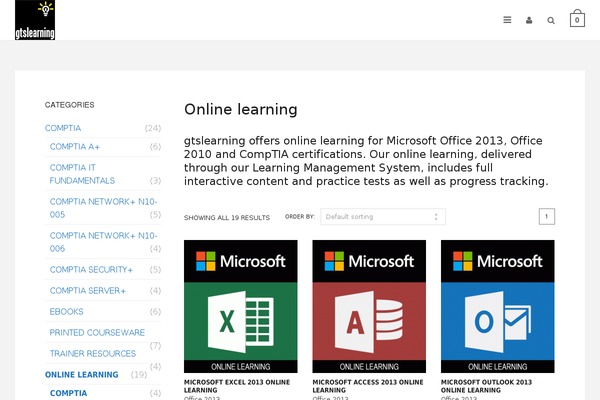Go to page 1 of results

[546, 217]
